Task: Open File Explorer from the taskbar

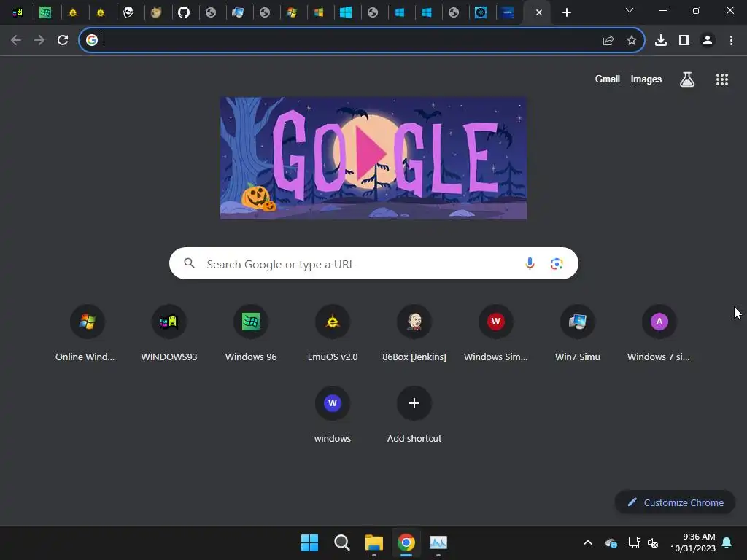Action: (374, 542)
